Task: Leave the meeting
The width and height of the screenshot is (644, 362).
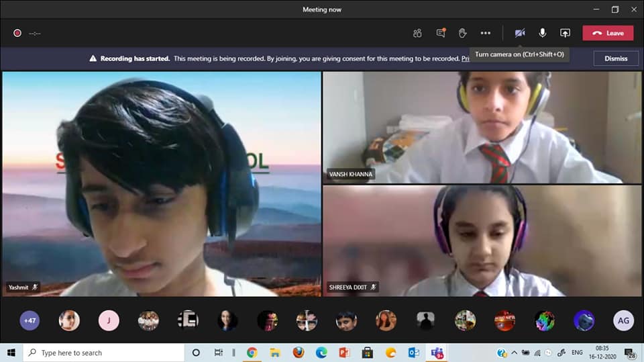Action: (608, 33)
